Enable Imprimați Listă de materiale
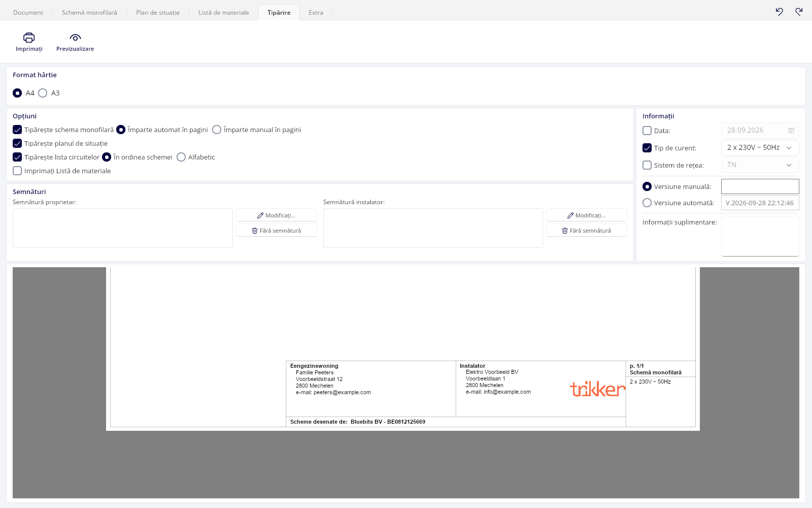 pos(17,171)
